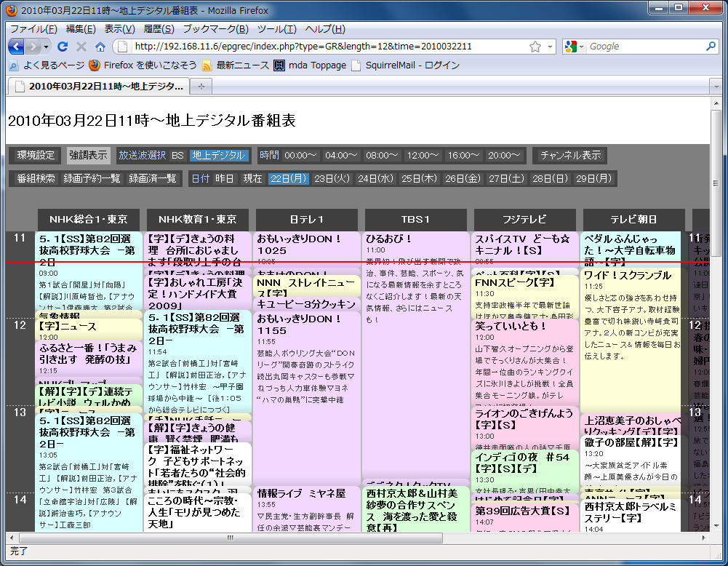
Task: Select the 28日(日) date
Action: pos(550,179)
